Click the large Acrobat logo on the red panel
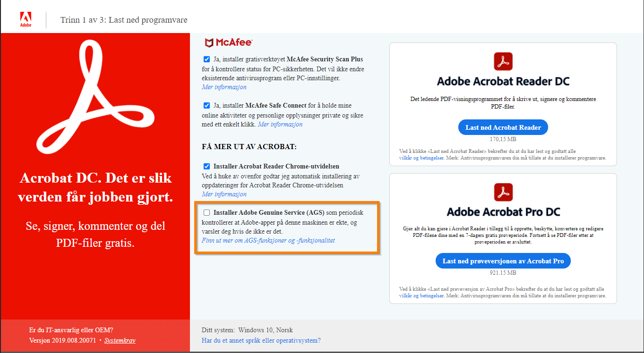The height and width of the screenshot is (353, 644). [94, 98]
